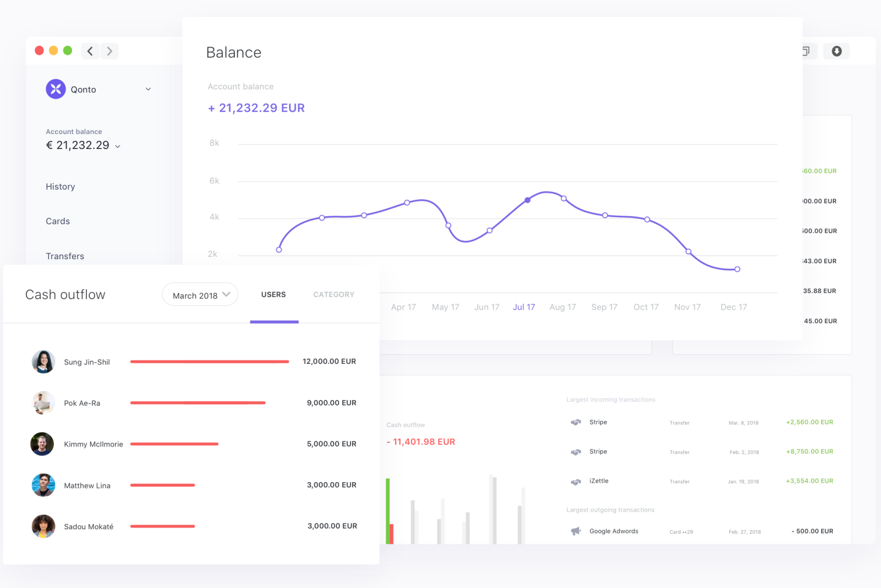
Task: Select the Dec 17 axis label
Action: tap(733, 307)
